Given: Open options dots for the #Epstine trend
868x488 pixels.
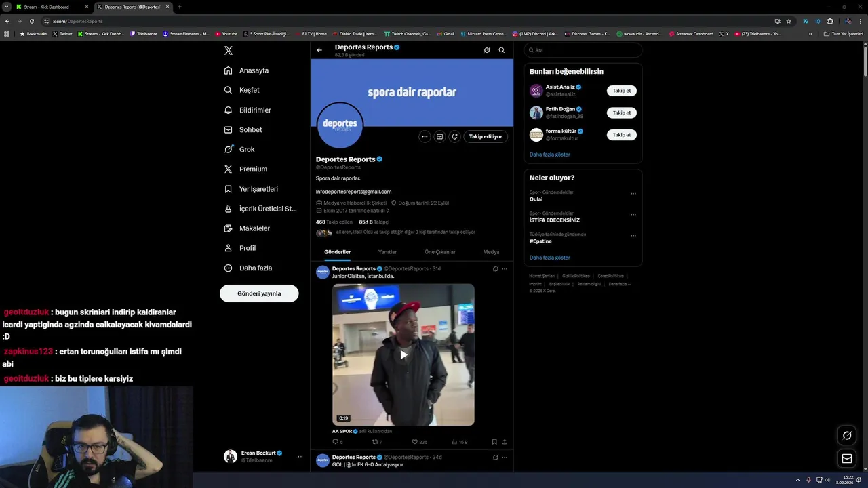Looking at the screenshot, I should [633, 236].
